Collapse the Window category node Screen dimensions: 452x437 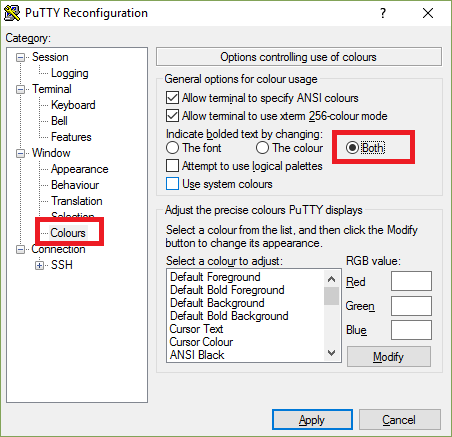[x=21, y=154]
